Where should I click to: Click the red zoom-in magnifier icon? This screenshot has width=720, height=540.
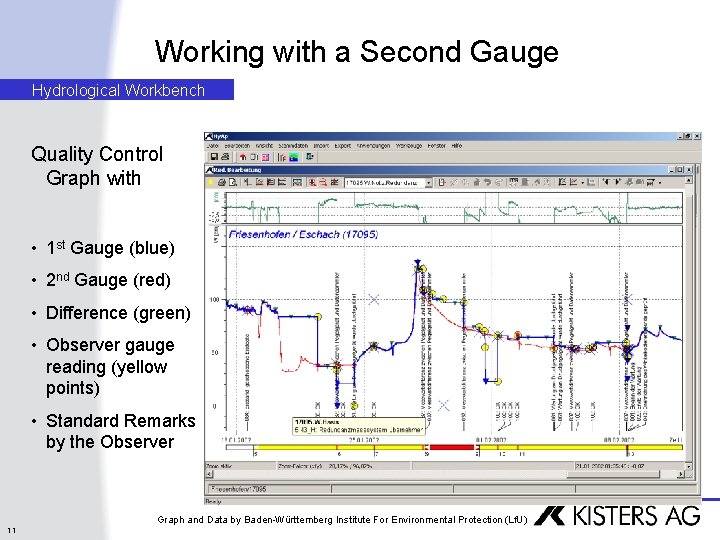[312, 183]
